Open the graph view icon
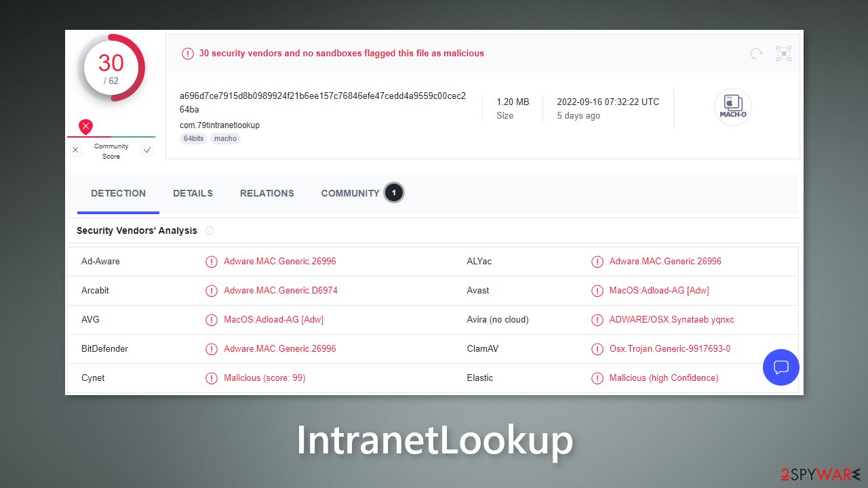The image size is (868, 488). pos(784,54)
